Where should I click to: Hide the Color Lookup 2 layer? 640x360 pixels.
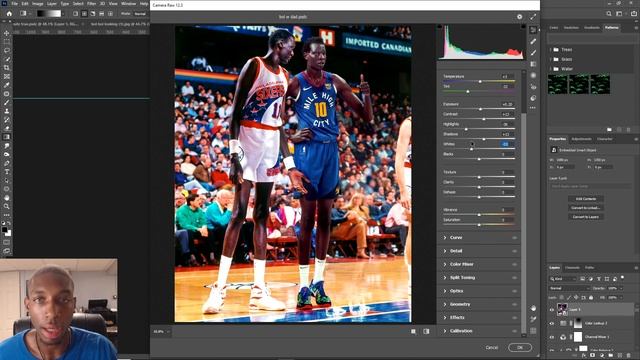click(552, 323)
